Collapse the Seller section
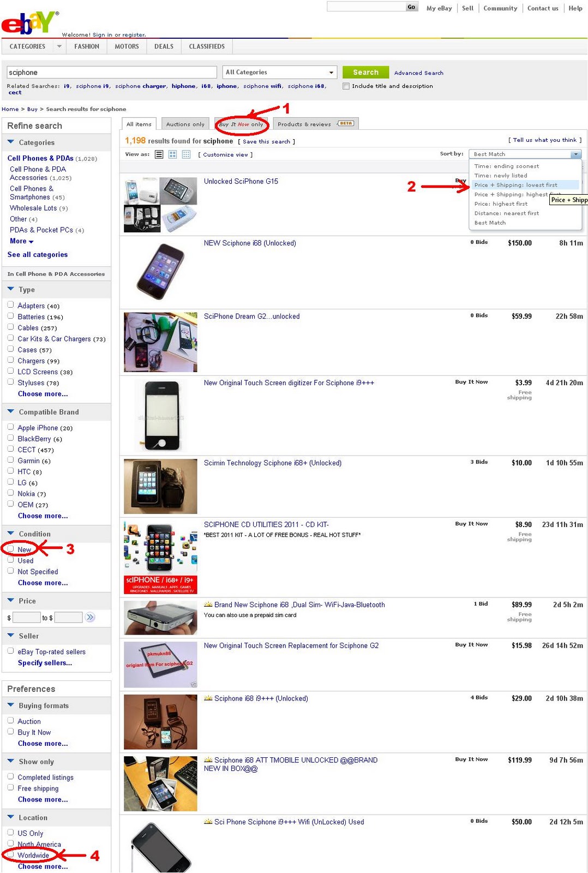 coord(11,636)
